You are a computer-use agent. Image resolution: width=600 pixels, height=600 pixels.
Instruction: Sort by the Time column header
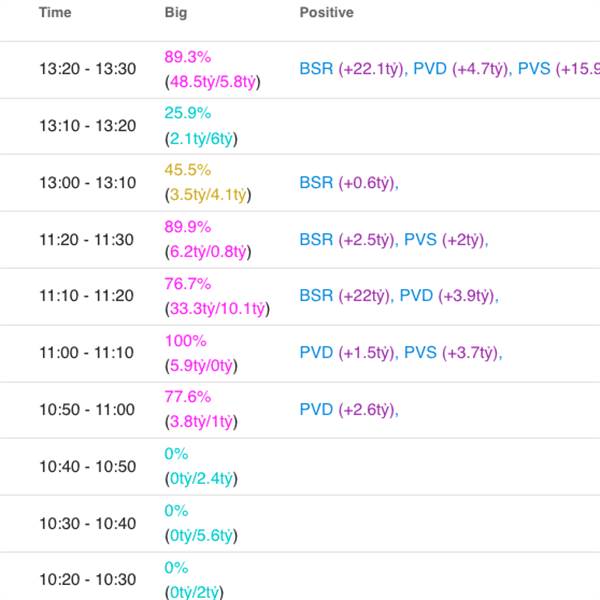pos(55,13)
